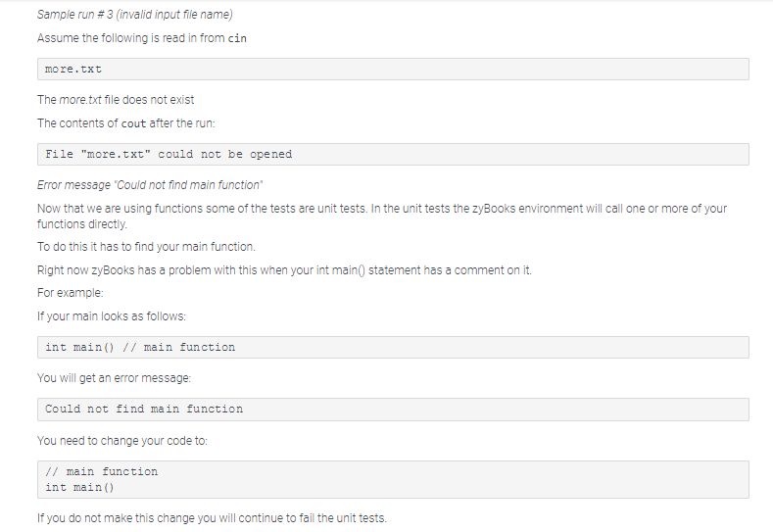Click the more.txt input code box
773x532 pixels.
tap(393, 69)
